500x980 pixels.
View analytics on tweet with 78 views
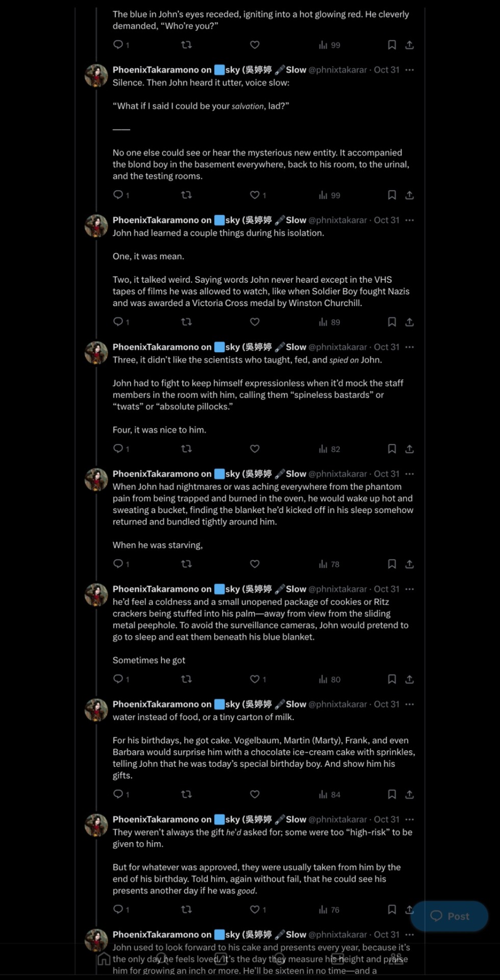329,564
